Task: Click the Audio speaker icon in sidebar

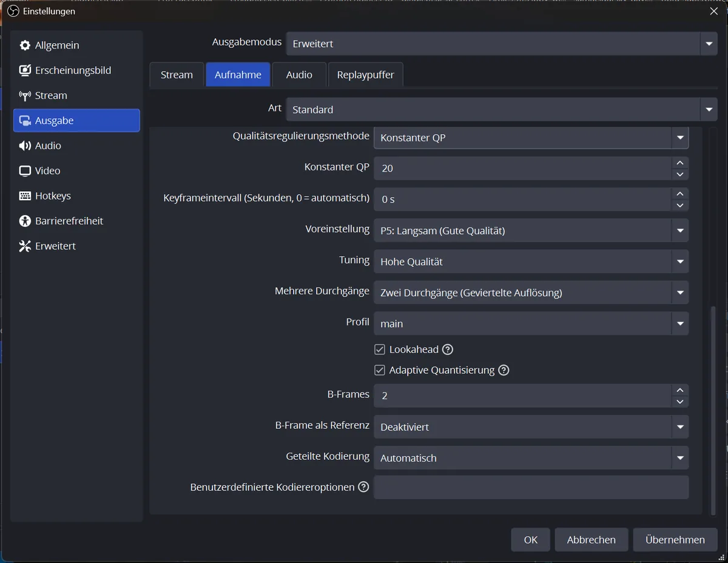Action: pos(25,146)
